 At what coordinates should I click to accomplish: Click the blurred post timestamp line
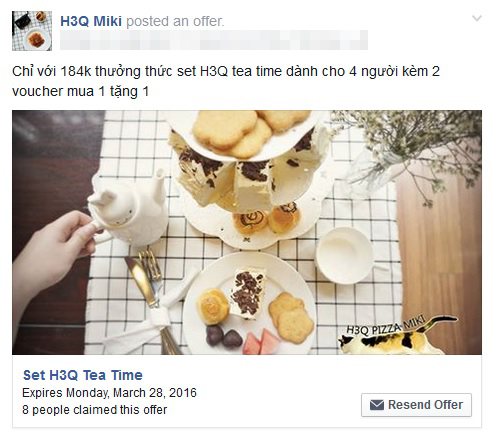214,40
